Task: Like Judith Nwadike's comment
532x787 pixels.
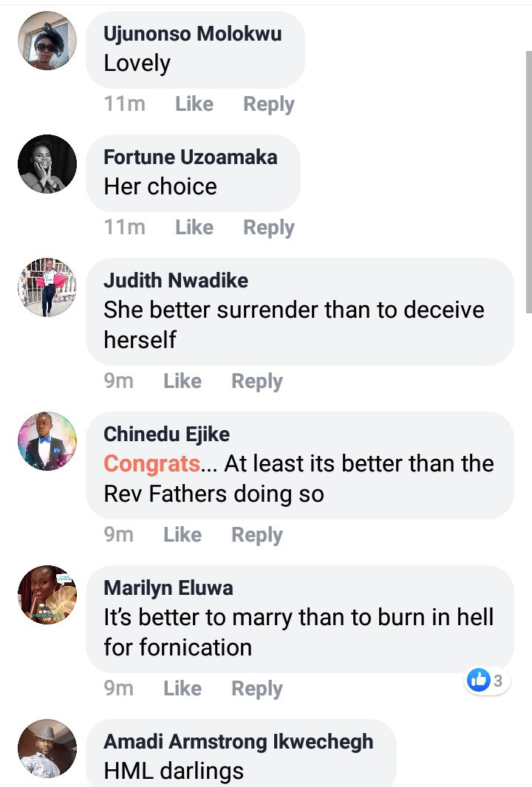Action: 183,381
